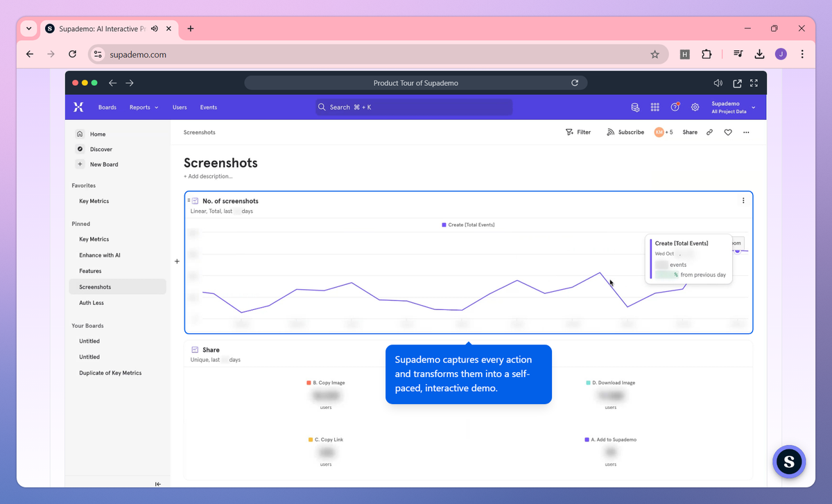Favorite the board with heart icon
Image resolution: width=832 pixels, height=504 pixels.
point(728,132)
